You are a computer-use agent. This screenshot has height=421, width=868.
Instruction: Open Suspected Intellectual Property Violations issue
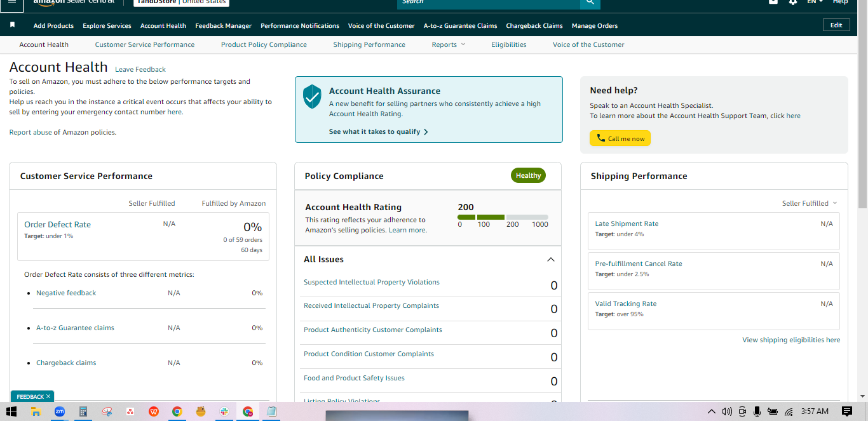[x=372, y=282]
